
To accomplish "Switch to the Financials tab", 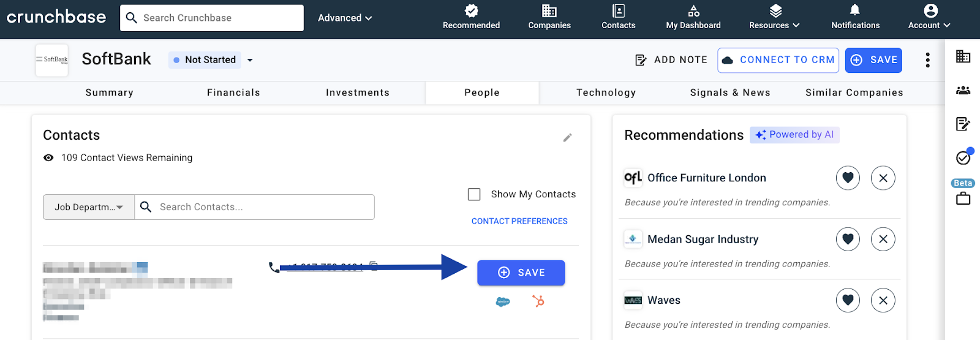I will pyautogui.click(x=233, y=93).
